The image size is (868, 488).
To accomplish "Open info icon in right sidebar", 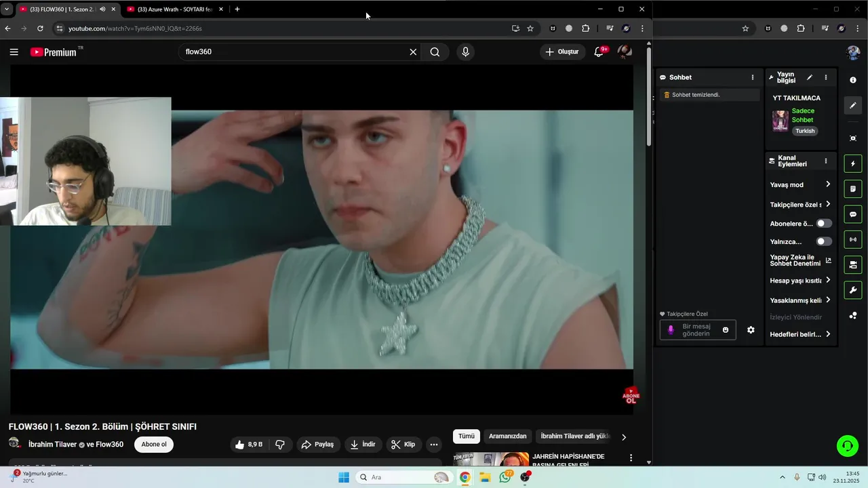I will click(x=853, y=80).
